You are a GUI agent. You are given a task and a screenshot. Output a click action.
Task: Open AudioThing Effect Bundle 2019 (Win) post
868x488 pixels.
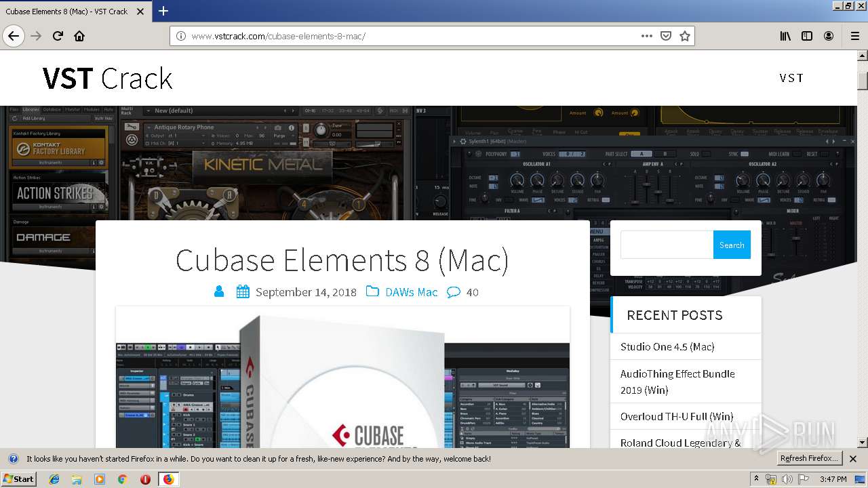(x=677, y=382)
